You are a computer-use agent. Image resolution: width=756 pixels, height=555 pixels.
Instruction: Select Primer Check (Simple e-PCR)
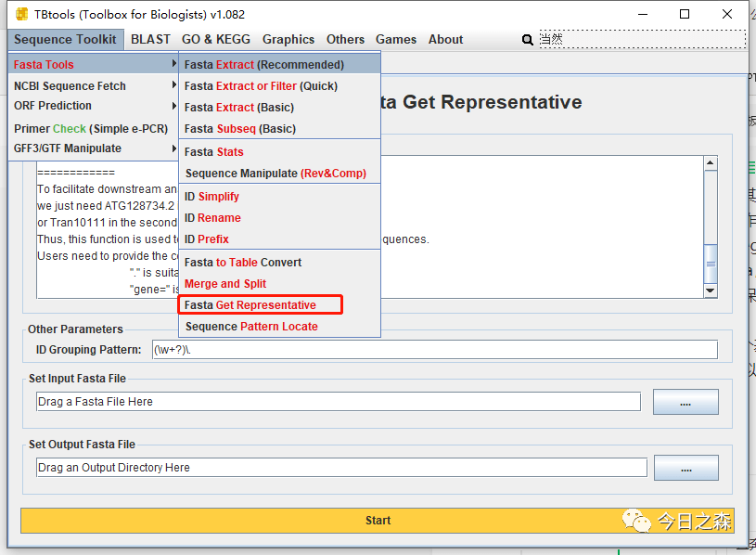(94, 129)
